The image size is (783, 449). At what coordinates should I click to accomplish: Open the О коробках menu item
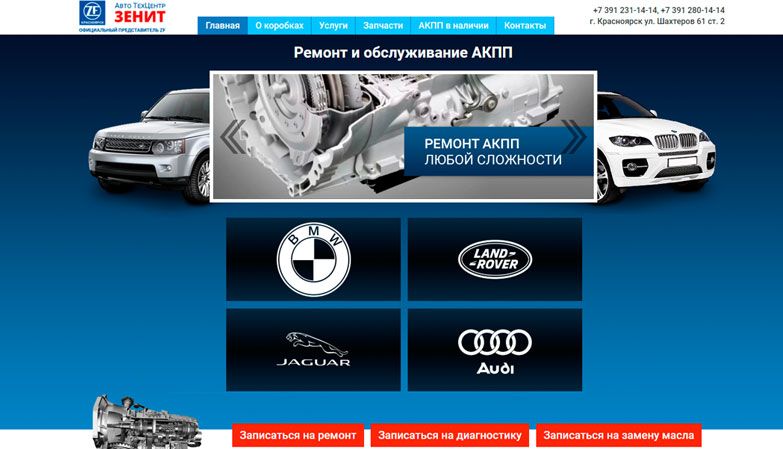(280, 25)
